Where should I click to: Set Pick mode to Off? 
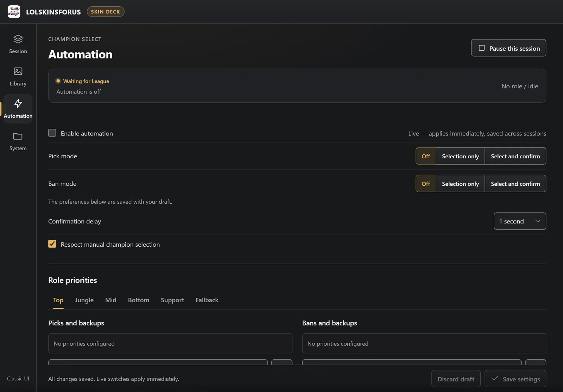[x=426, y=156]
